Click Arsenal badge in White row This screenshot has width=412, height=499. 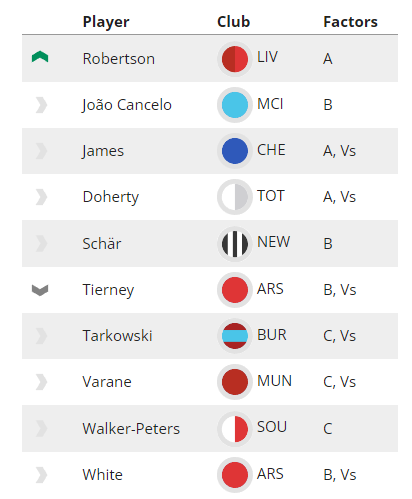pyautogui.click(x=235, y=475)
